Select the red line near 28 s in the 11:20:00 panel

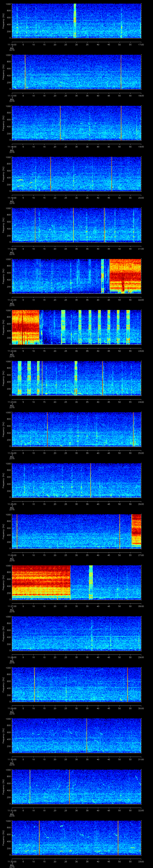pos(73,225)
